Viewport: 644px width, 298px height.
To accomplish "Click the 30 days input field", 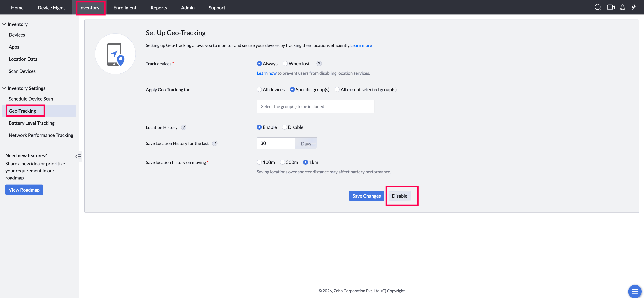I will (x=276, y=143).
